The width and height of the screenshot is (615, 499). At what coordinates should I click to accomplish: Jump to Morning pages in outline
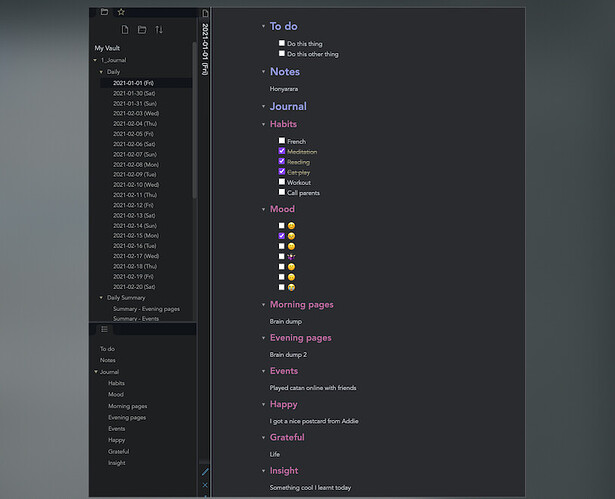(127, 406)
